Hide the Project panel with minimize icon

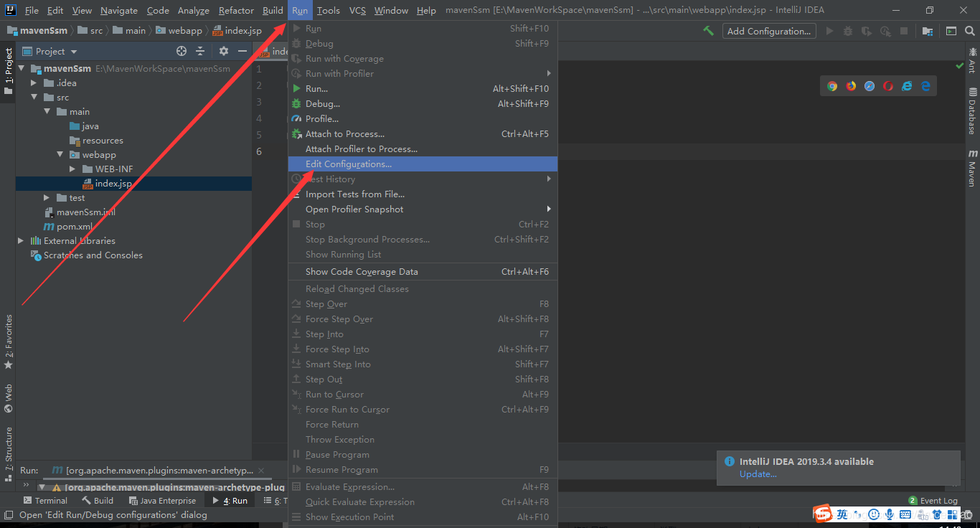242,51
